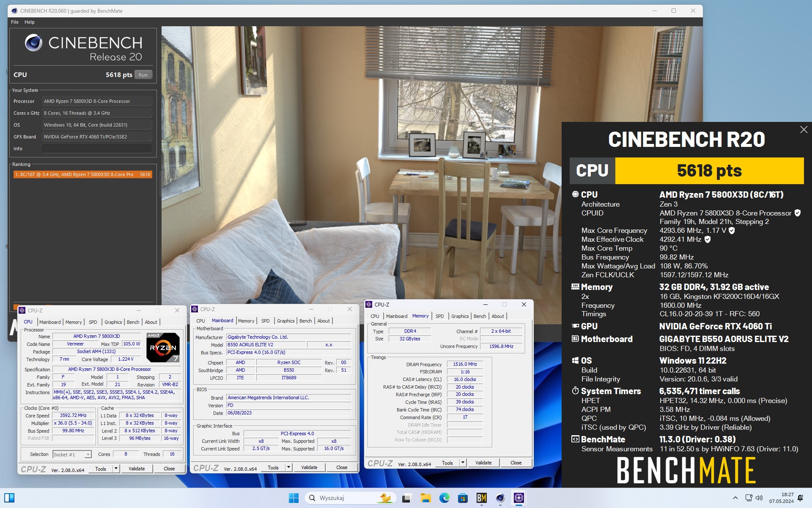Click Close button in right CPU-Z window

tap(516, 463)
